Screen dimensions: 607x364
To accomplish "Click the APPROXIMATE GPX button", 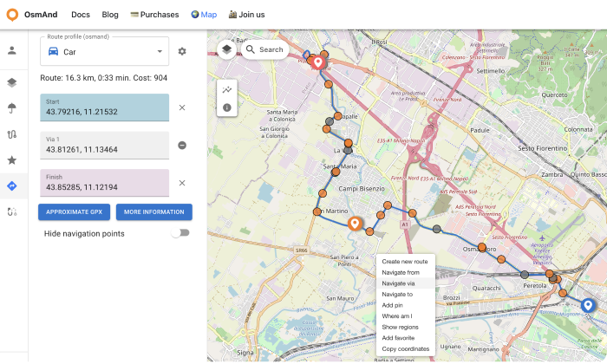I will click(x=74, y=212).
